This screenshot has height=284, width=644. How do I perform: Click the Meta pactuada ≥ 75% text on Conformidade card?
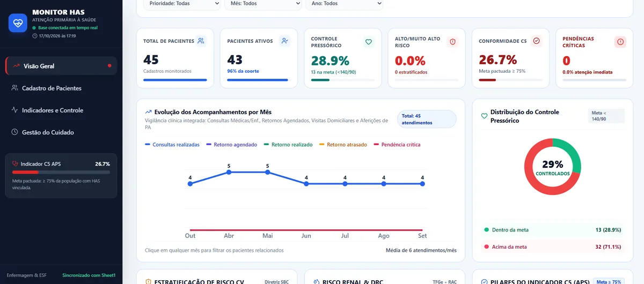(x=502, y=71)
